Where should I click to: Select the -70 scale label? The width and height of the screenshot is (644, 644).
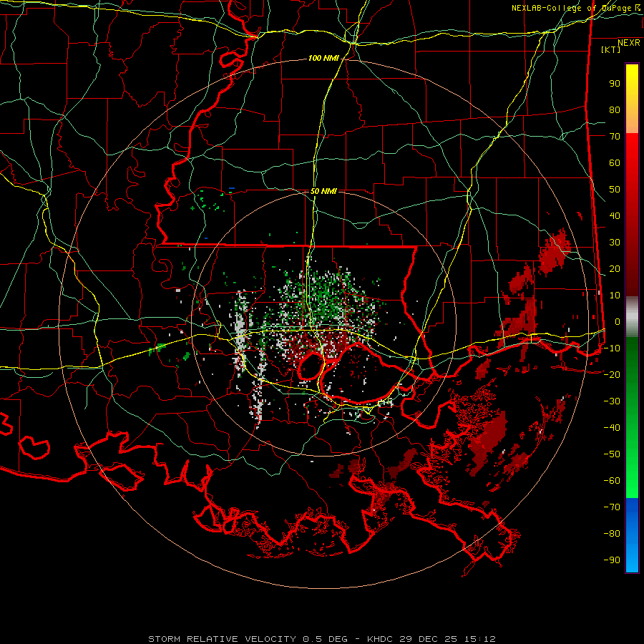pyautogui.click(x=612, y=507)
